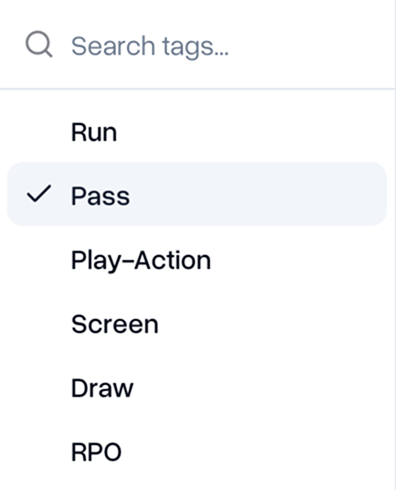Viewport: 396px width, 490px height.
Task: Pick the Screen tag from list
Action: [x=197, y=324]
